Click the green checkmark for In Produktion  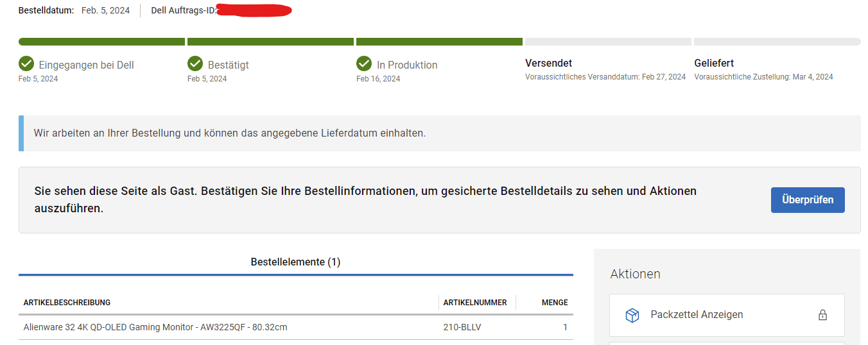(364, 63)
